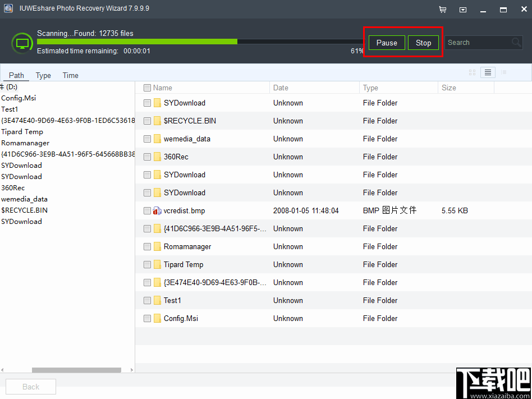The image size is (532, 399).
Task: Click inside the Search input field
Action: 480,42
